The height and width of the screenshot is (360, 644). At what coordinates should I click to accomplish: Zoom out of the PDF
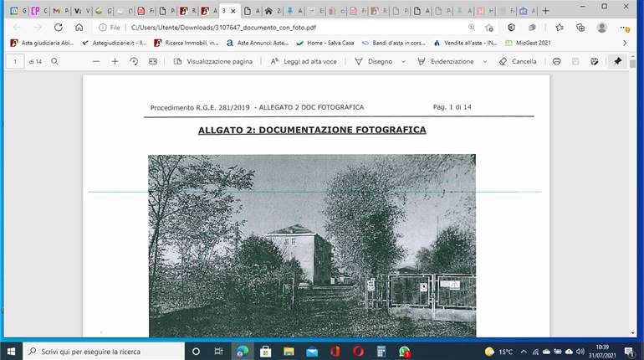[x=96, y=61]
